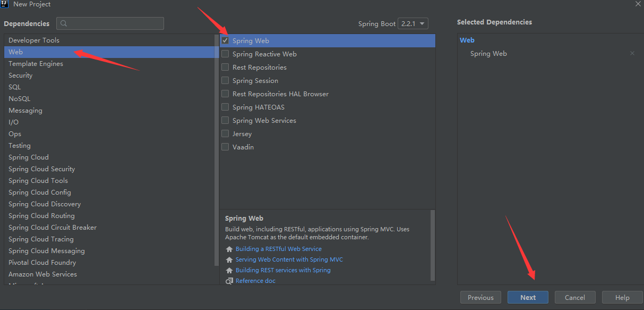Image resolution: width=644 pixels, height=310 pixels.
Task: Click the Web group heading in Selected Dependencies
Action: tap(467, 40)
